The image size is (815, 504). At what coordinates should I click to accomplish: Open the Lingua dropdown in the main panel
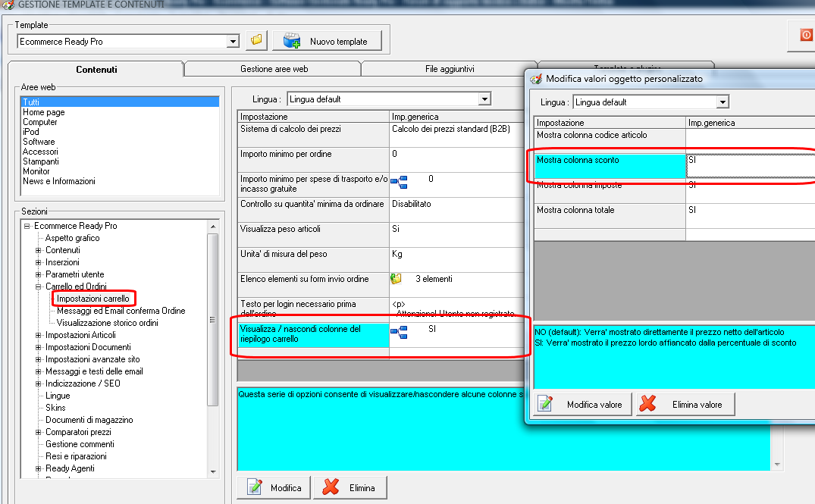pos(484,99)
